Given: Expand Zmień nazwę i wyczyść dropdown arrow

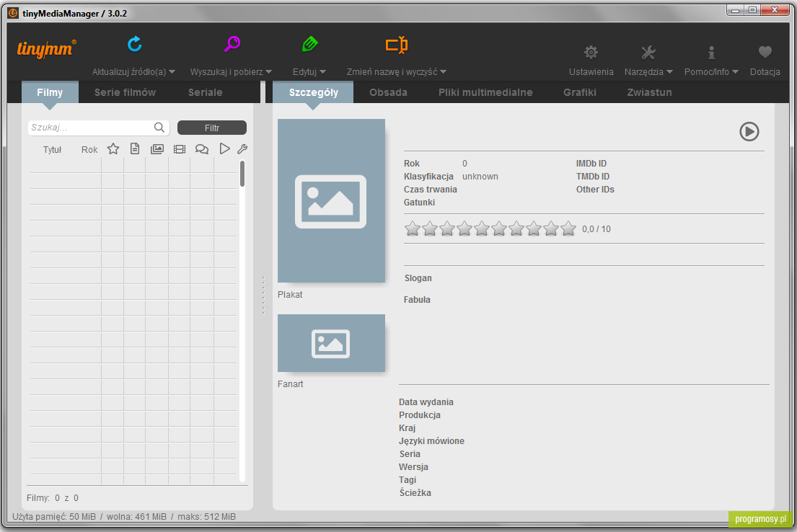Looking at the screenshot, I should point(444,72).
